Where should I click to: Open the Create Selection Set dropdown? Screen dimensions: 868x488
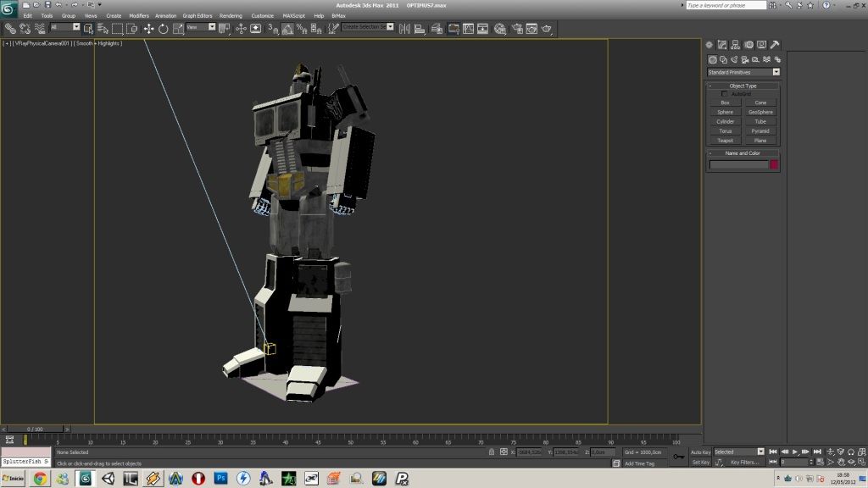[x=368, y=27]
